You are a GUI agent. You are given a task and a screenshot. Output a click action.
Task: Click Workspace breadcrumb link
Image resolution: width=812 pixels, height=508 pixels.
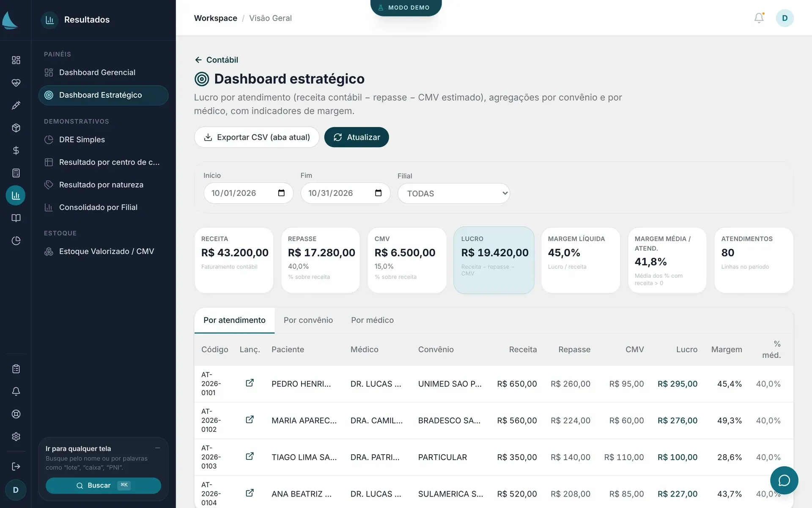point(215,18)
